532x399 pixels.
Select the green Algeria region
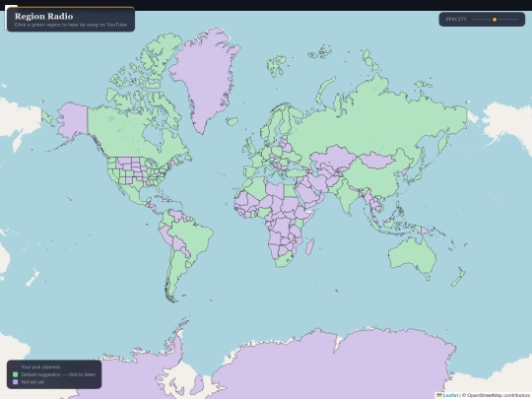[x=256, y=188]
